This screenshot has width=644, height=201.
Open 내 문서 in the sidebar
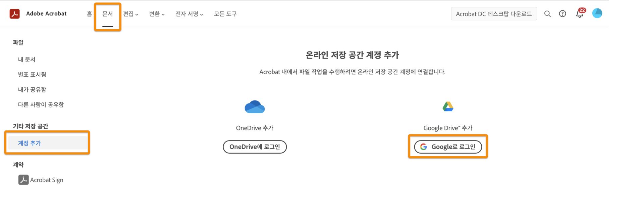[27, 59]
